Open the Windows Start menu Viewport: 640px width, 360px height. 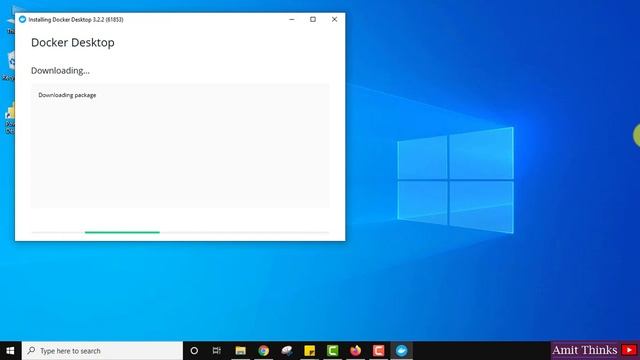coord(11,351)
